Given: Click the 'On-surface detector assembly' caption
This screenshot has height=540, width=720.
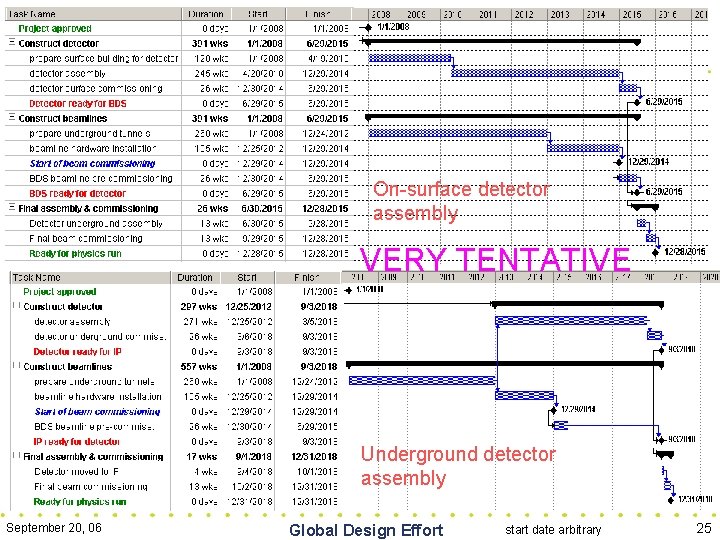Looking at the screenshot, I should [461, 201].
